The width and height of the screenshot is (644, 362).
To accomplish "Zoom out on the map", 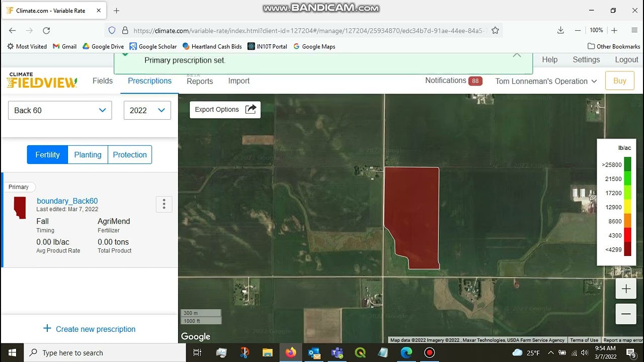I will coord(626,314).
